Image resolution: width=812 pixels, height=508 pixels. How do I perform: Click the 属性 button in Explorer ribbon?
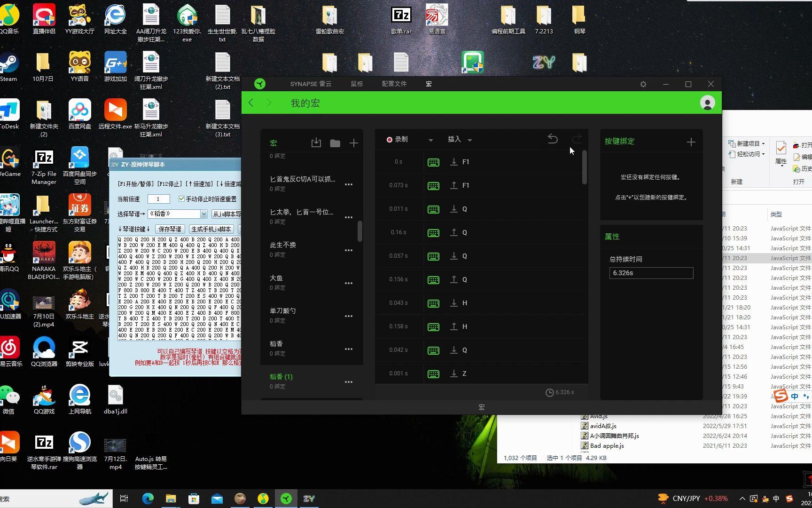[x=781, y=153]
